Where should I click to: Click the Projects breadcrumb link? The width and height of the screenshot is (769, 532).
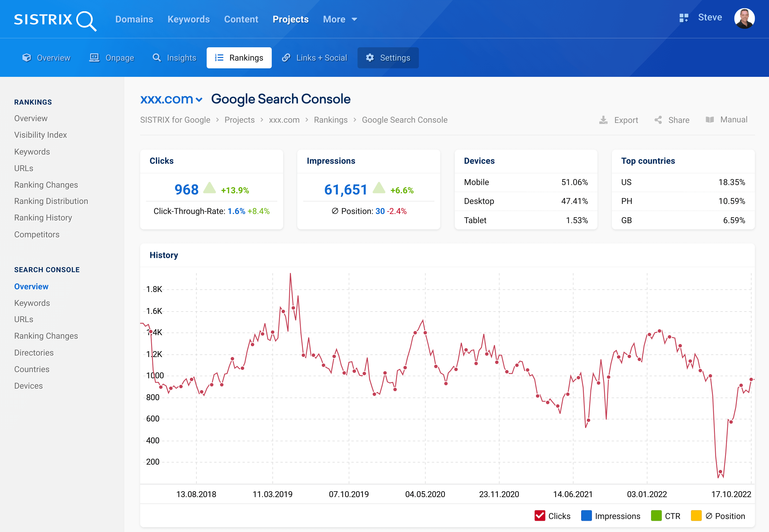pos(240,120)
